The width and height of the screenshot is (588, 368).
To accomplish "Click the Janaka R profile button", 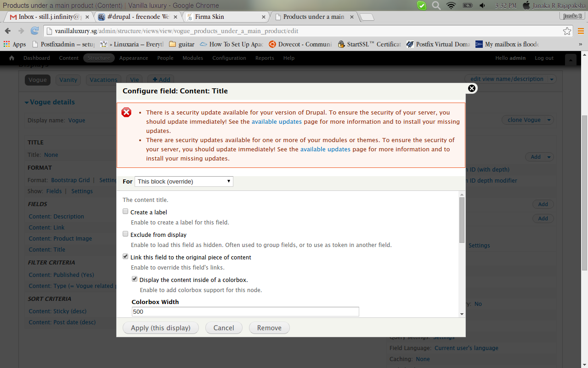I will coord(573,16).
